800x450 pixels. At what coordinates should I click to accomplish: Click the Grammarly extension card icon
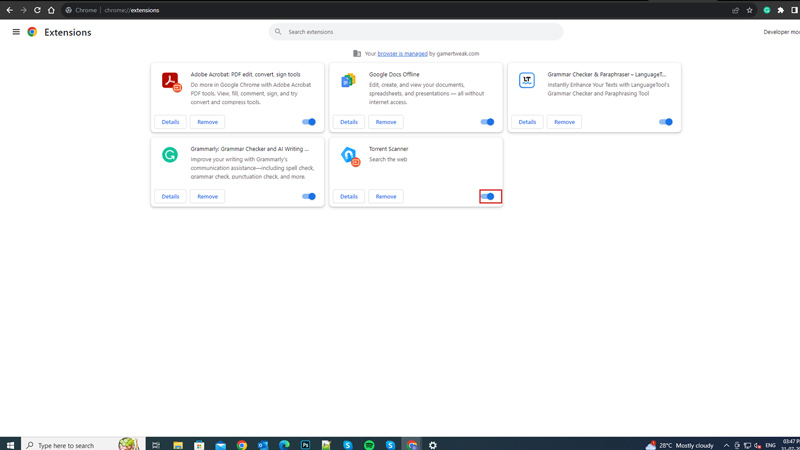pos(170,155)
